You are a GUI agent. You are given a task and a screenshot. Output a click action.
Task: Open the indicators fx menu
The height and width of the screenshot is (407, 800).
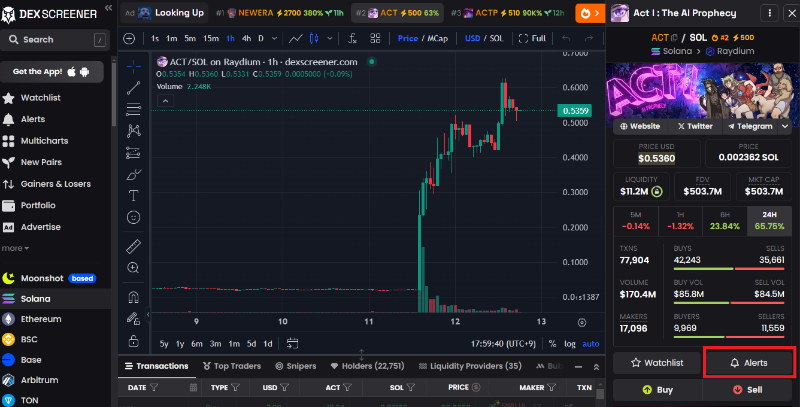352,38
